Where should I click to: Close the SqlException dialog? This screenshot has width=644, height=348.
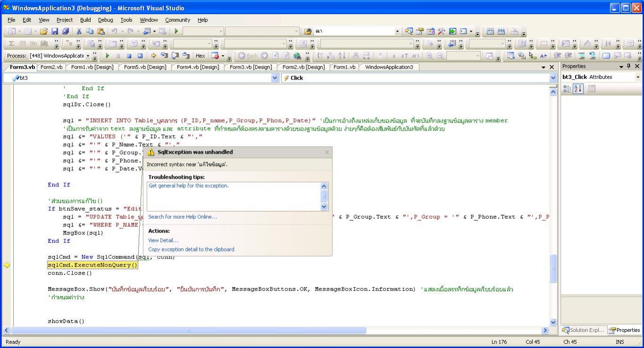tap(327, 152)
